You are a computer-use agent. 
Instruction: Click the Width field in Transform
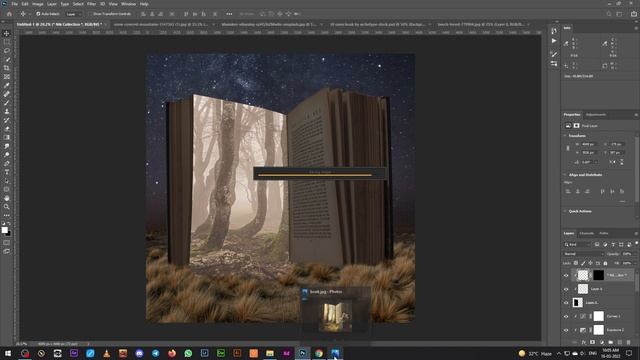click(589, 144)
